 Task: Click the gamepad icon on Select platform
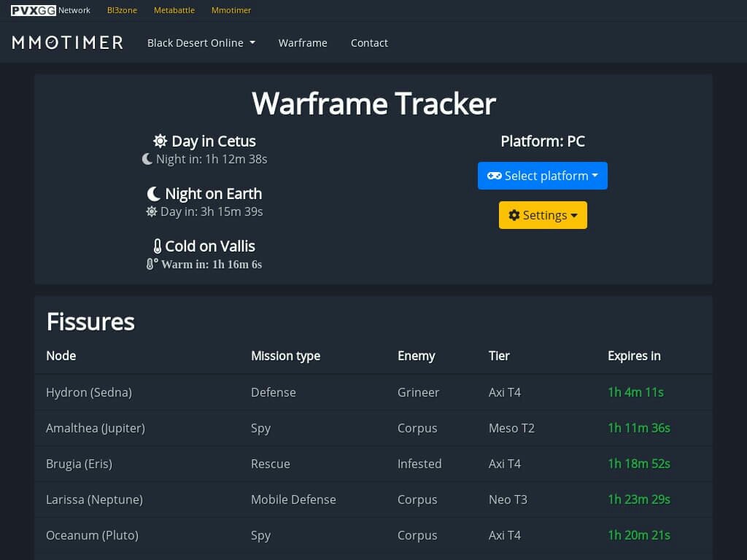click(x=494, y=176)
